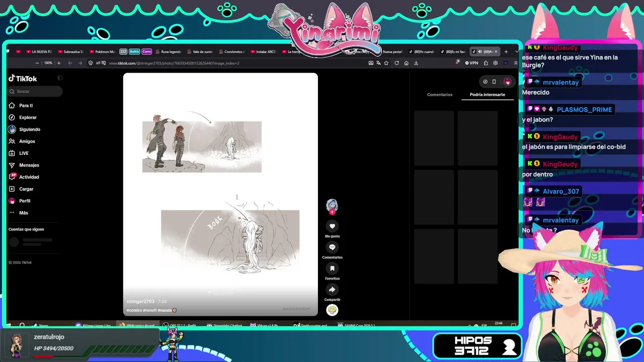Image resolution: width=644 pixels, height=362 pixels.
Task: Click the VPN button in the browser toolbar
Action: pyautogui.click(x=471, y=63)
